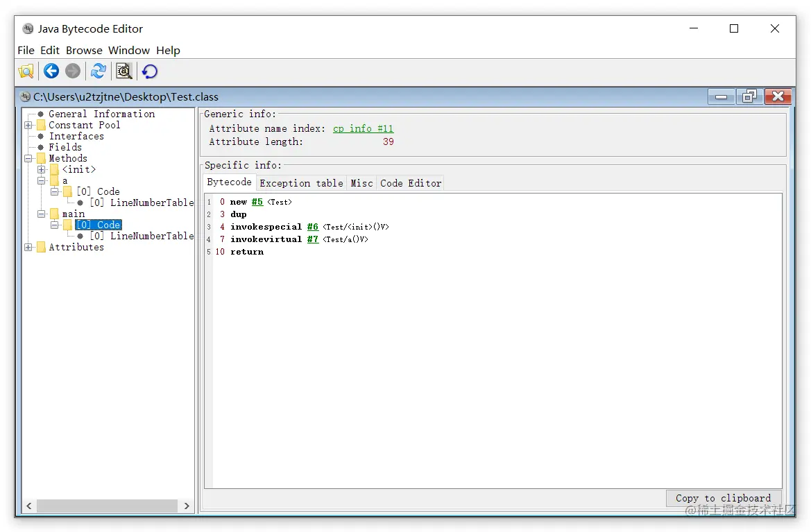The height and width of the screenshot is (532, 811).
Task: Minimize the Test.class inner window
Action: pyautogui.click(x=721, y=96)
